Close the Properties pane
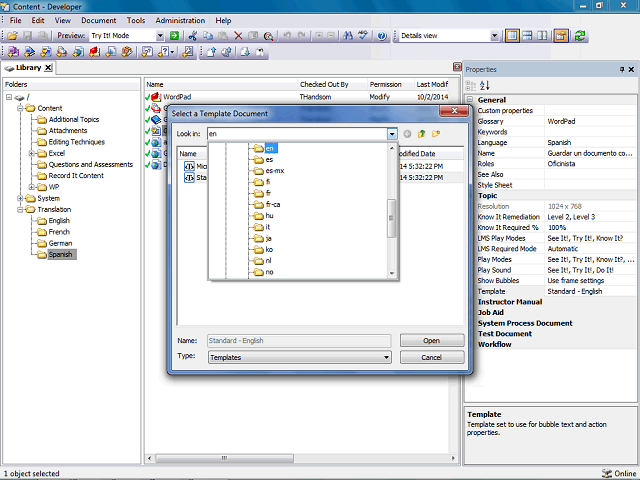This screenshot has width=640, height=480. pyautogui.click(x=631, y=69)
